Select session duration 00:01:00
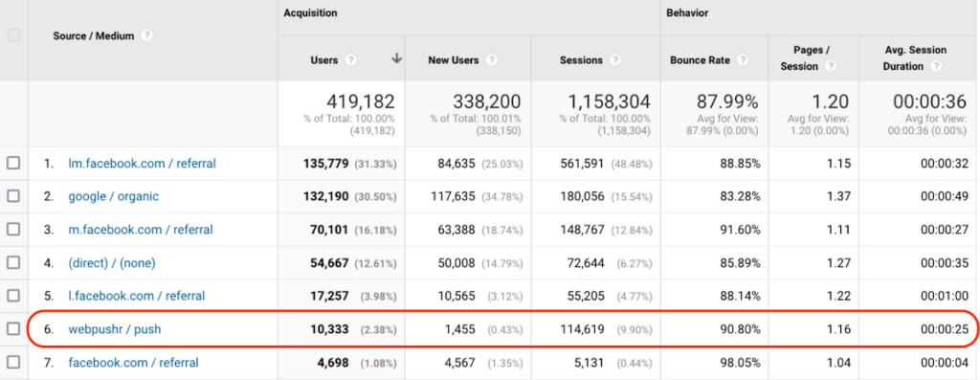This screenshot has height=380, width=980. (944, 297)
